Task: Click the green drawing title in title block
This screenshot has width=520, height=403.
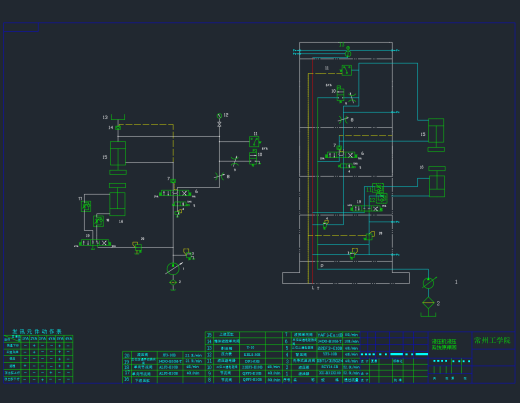Action: coord(444,344)
